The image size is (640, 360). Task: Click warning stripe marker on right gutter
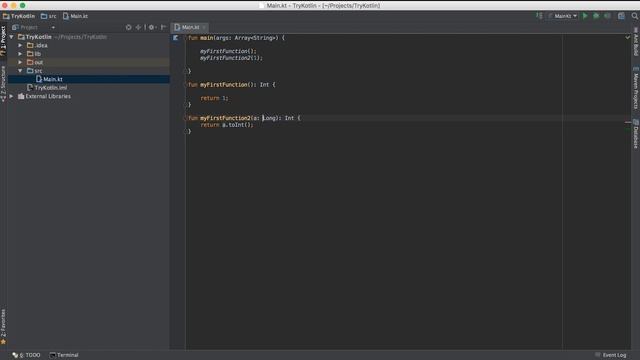(628, 122)
